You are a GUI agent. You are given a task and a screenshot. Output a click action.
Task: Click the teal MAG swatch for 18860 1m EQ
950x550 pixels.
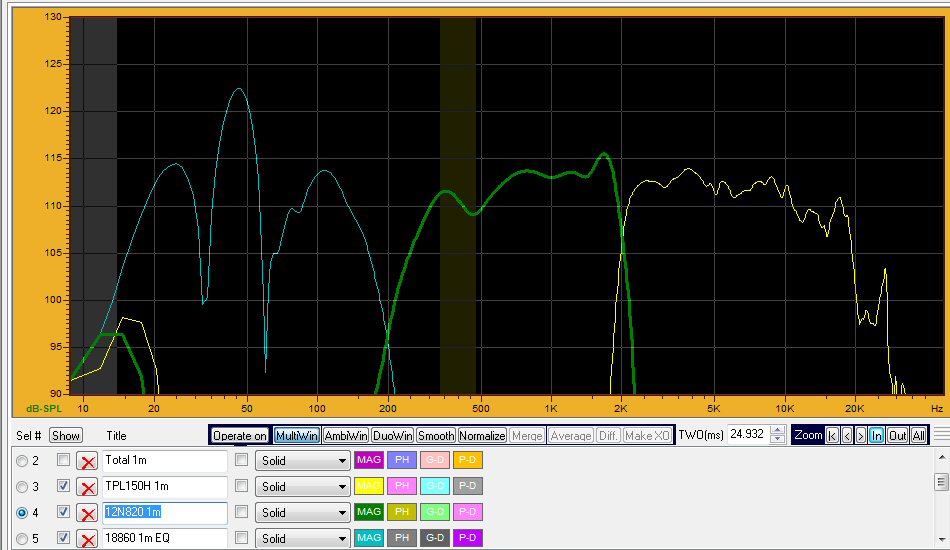pyautogui.click(x=369, y=538)
